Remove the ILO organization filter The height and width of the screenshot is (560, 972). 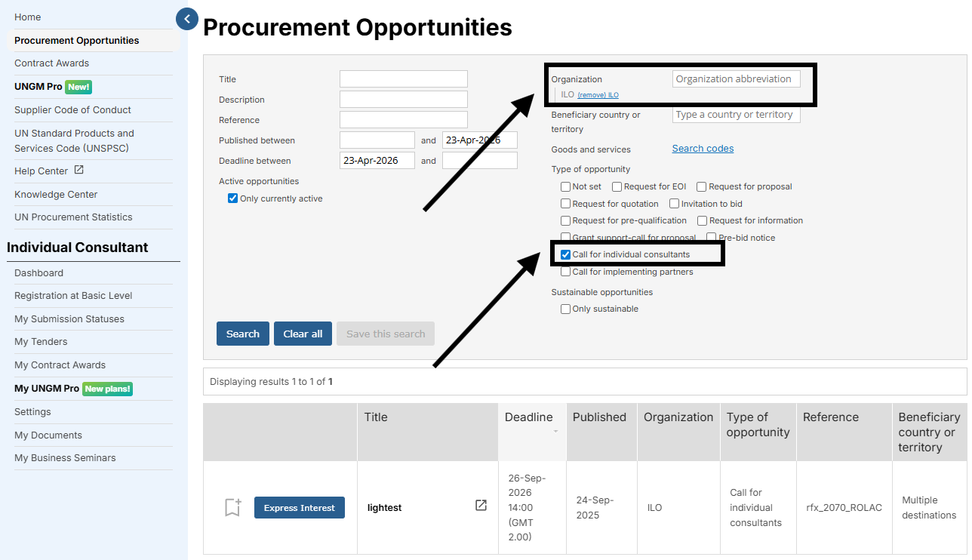[x=592, y=95]
